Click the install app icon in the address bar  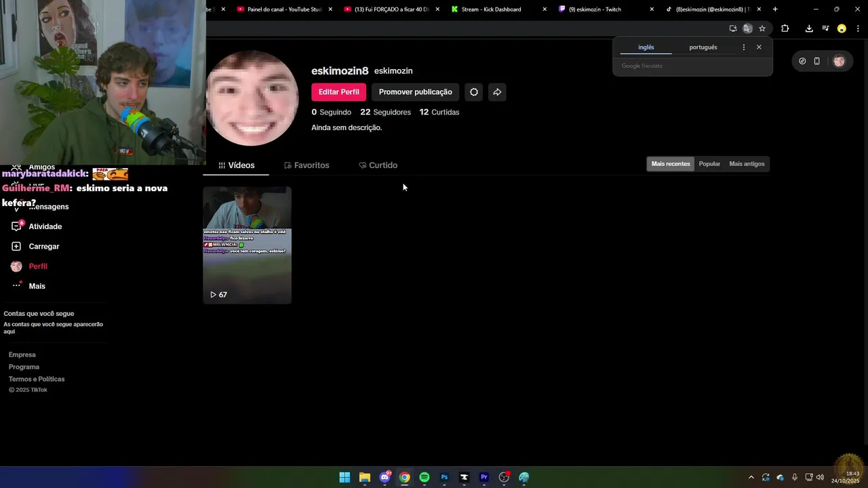click(733, 28)
